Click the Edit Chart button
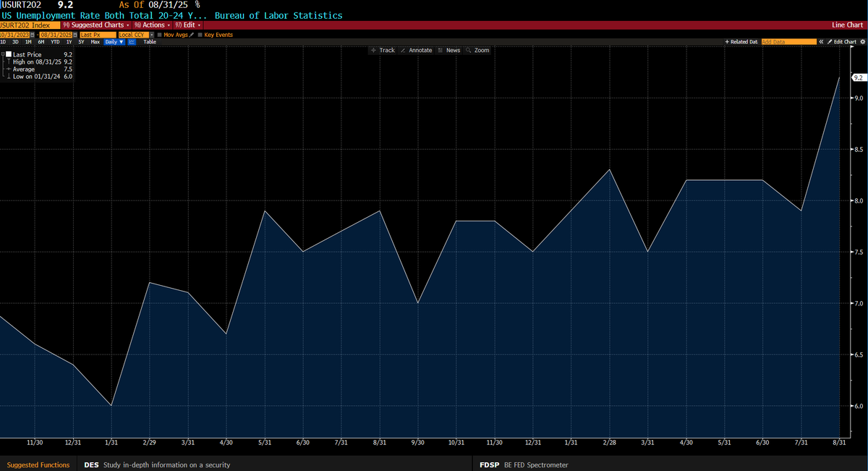The image size is (868, 471). point(842,42)
